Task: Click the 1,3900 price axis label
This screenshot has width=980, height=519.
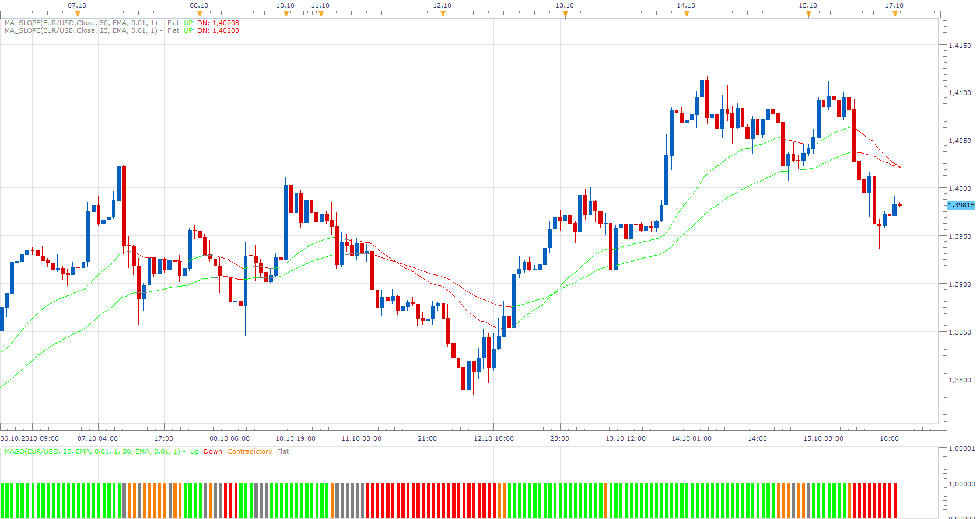Action: 960,284
